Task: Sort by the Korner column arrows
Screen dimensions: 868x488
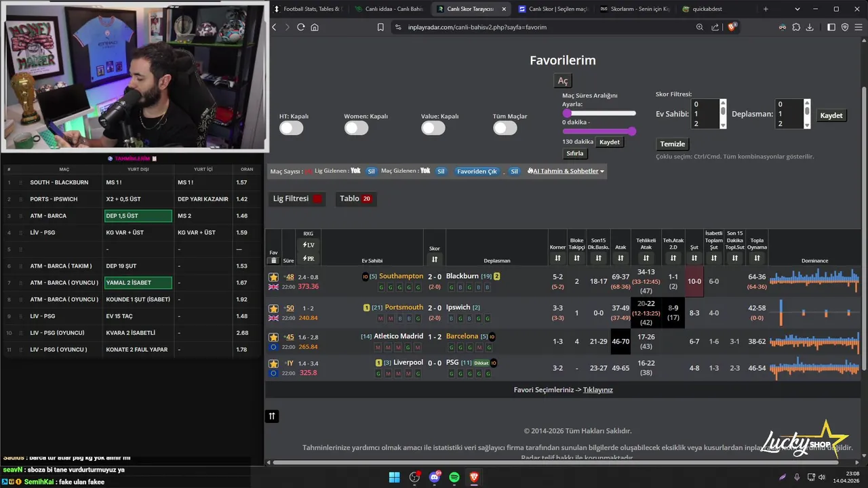Action: [557, 258]
